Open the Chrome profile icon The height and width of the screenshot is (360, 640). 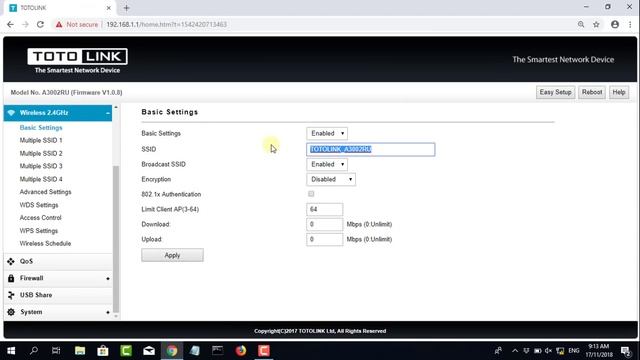point(615,24)
